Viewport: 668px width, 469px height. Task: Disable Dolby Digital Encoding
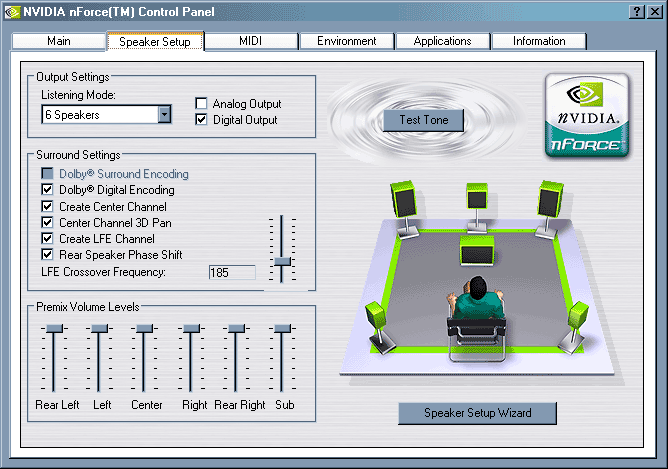(47, 190)
